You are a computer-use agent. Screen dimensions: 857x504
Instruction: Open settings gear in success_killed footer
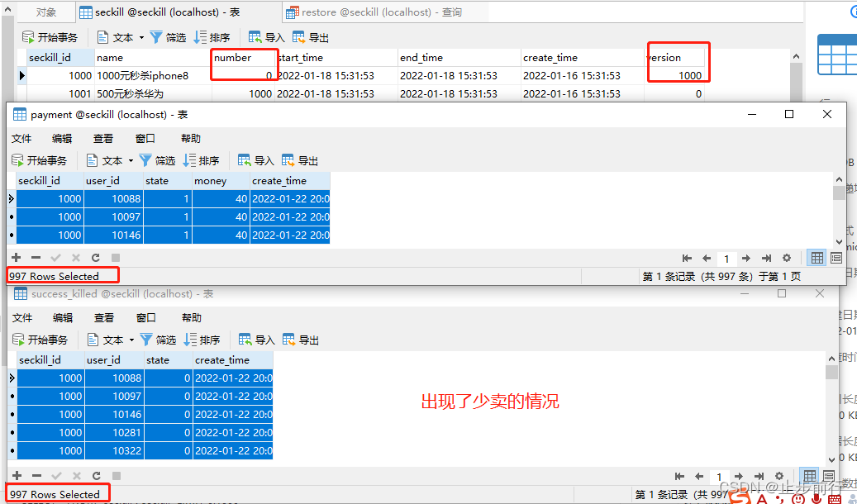(x=779, y=476)
